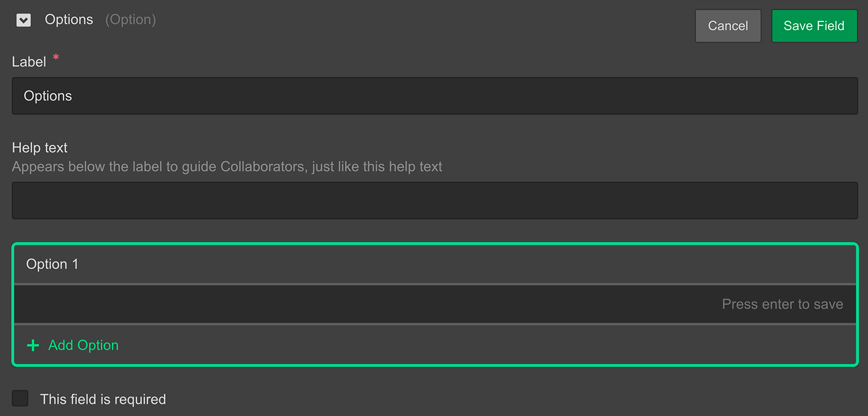Collapse the Options field with the chevron
The height and width of the screenshot is (416, 868).
(24, 20)
